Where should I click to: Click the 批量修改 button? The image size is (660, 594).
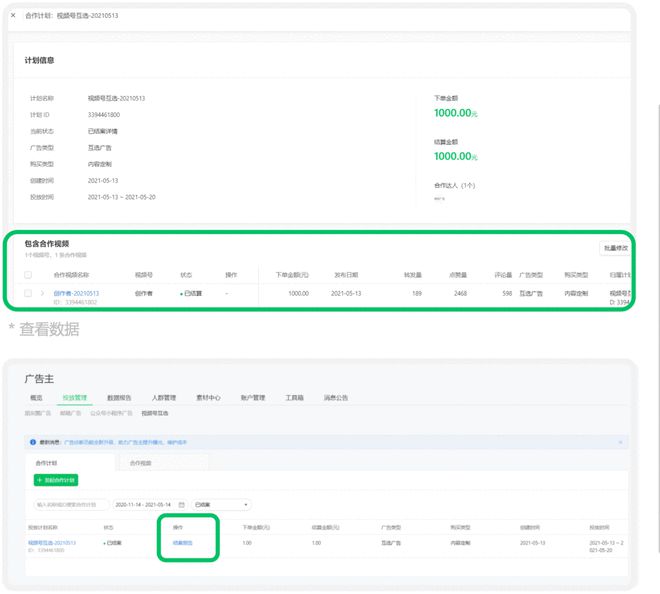613,247
